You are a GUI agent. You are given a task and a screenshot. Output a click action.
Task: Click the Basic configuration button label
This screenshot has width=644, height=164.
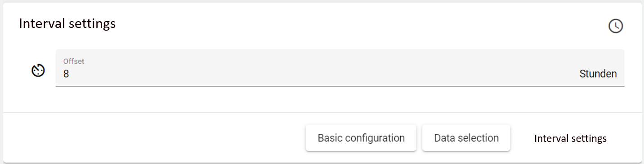(361, 138)
